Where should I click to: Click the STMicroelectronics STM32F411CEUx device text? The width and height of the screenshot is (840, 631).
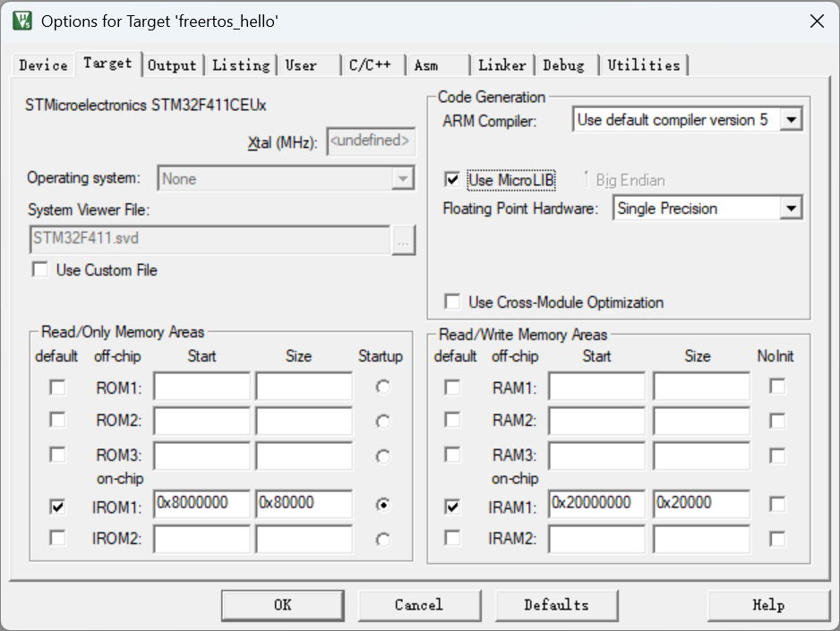tap(146, 105)
